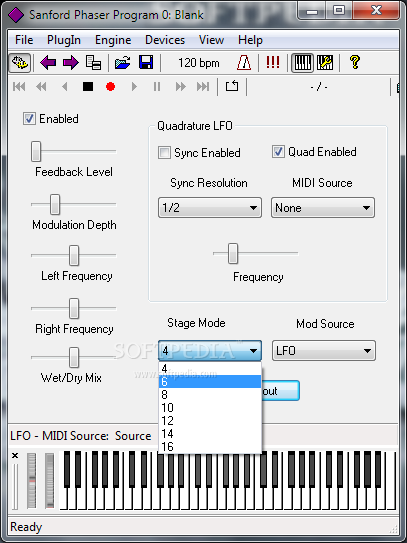407x543 pixels.
Task: Jump to end with skip-forward button
Action: pyautogui.click(x=203, y=87)
